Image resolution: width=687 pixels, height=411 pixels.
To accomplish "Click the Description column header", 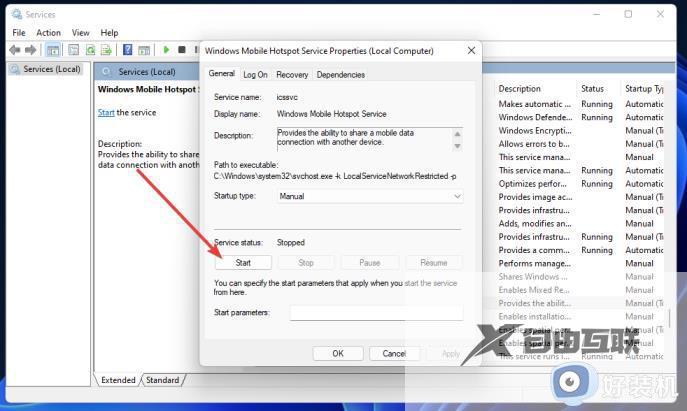I will 520,89.
